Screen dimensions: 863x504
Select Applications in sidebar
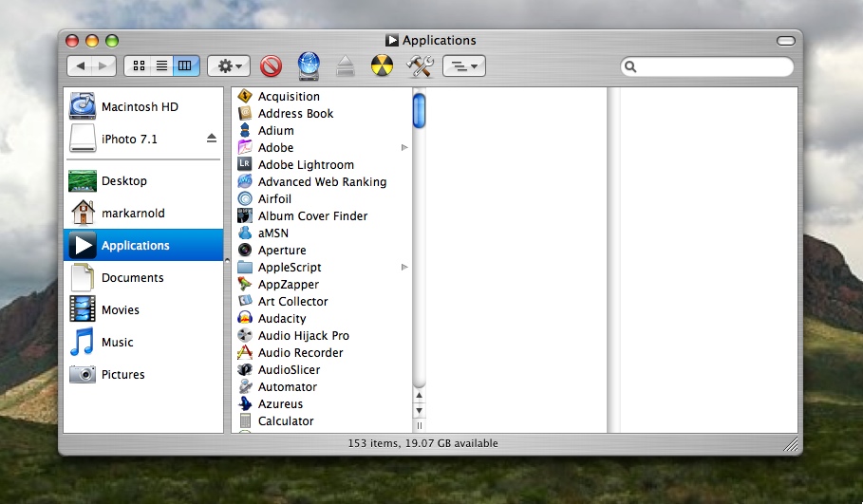pyautogui.click(x=143, y=246)
